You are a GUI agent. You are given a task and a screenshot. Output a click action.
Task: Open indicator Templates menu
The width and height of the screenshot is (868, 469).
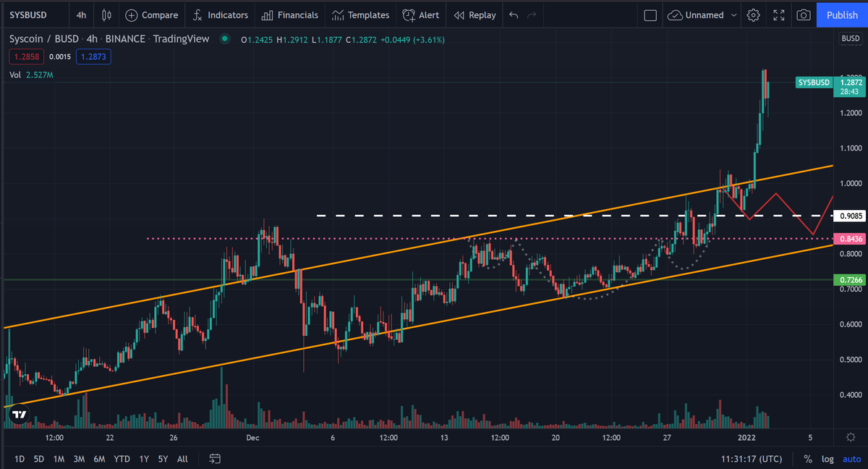coord(360,14)
